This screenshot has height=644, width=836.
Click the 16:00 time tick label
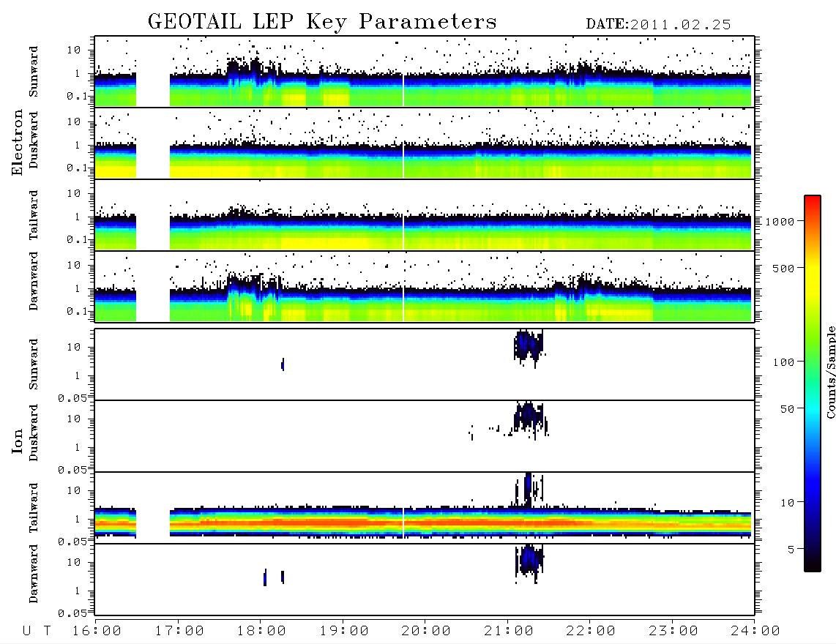tap(97, 631)
